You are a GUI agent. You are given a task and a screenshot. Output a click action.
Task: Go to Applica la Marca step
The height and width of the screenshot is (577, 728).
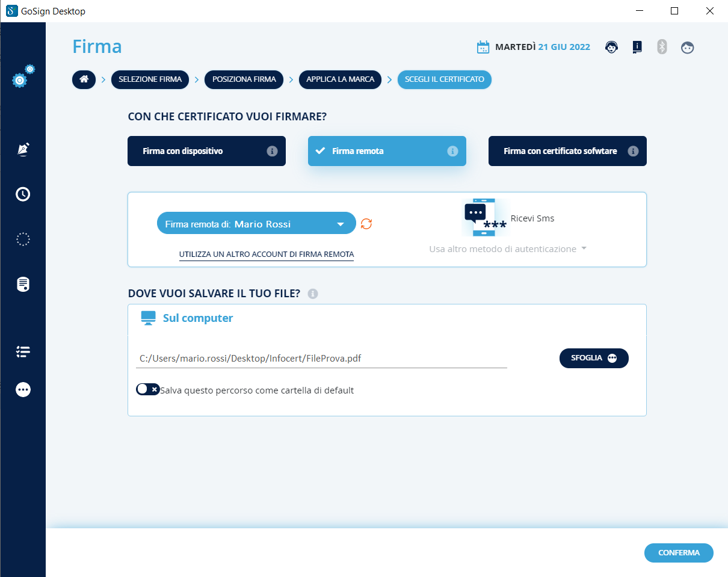(x=340, y=79)
